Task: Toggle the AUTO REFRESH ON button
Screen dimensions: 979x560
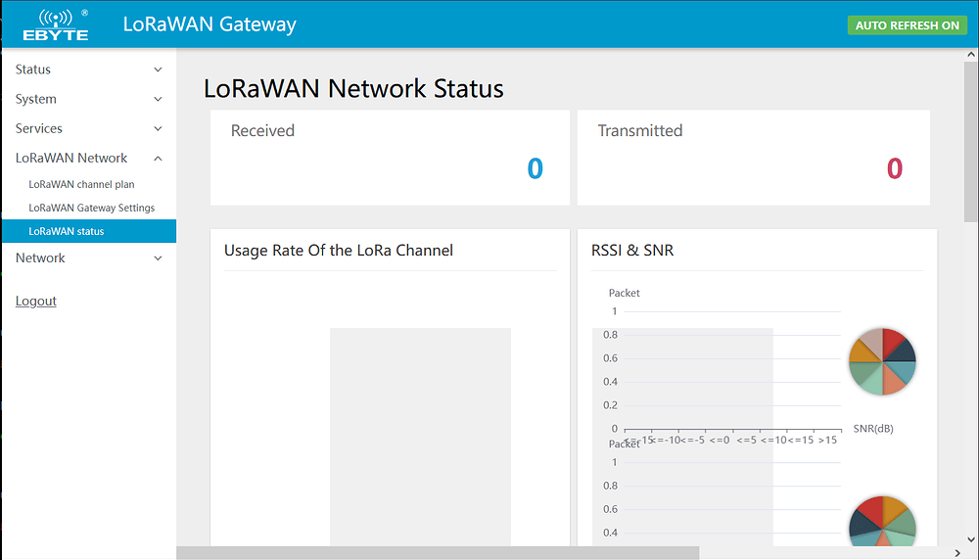Action: point(907,25)
